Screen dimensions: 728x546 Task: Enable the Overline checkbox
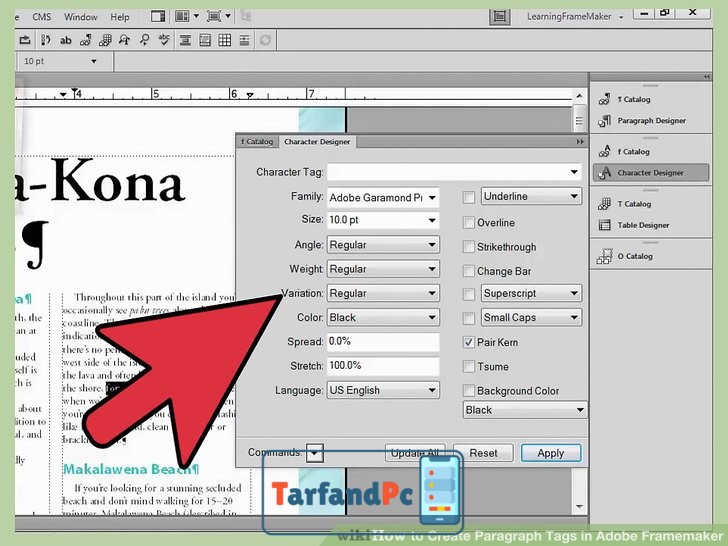click(x=469, y=222)
